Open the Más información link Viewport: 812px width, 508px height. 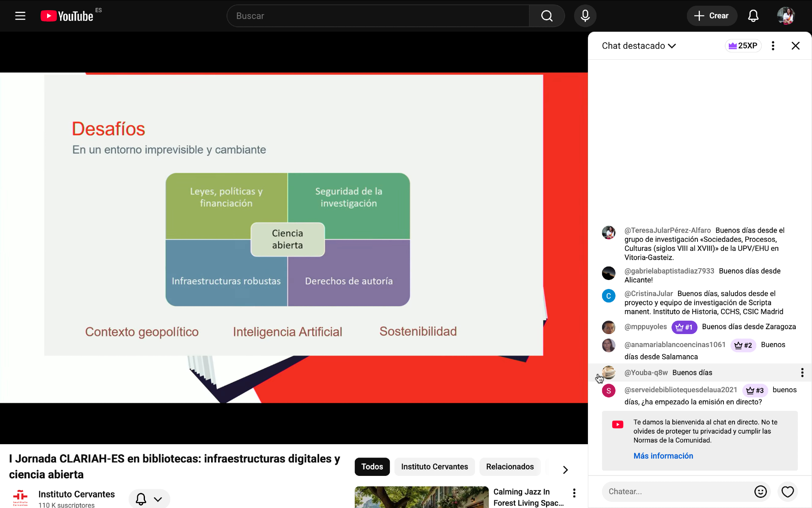click(x=663, y=456)
